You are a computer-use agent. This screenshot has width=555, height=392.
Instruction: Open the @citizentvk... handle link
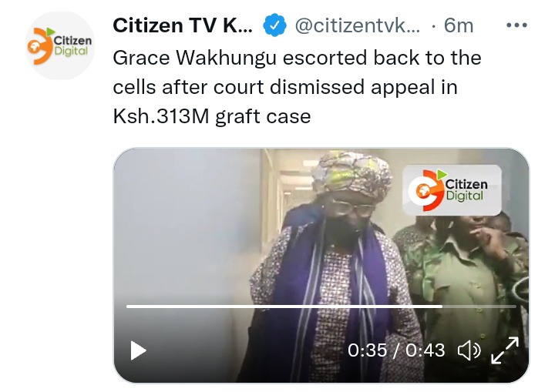pos(358,25)
